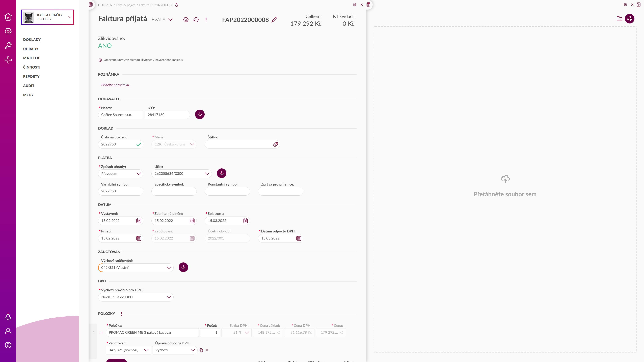
Task: Open Úprava odpočtu DPH dropdown
Action: [x=175, y=350]
